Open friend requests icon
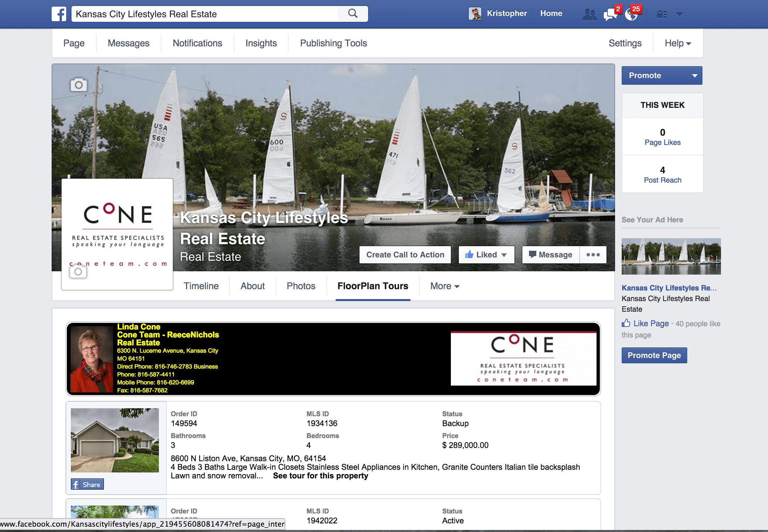This screenshot has width=768, height=532. (589, 15)
